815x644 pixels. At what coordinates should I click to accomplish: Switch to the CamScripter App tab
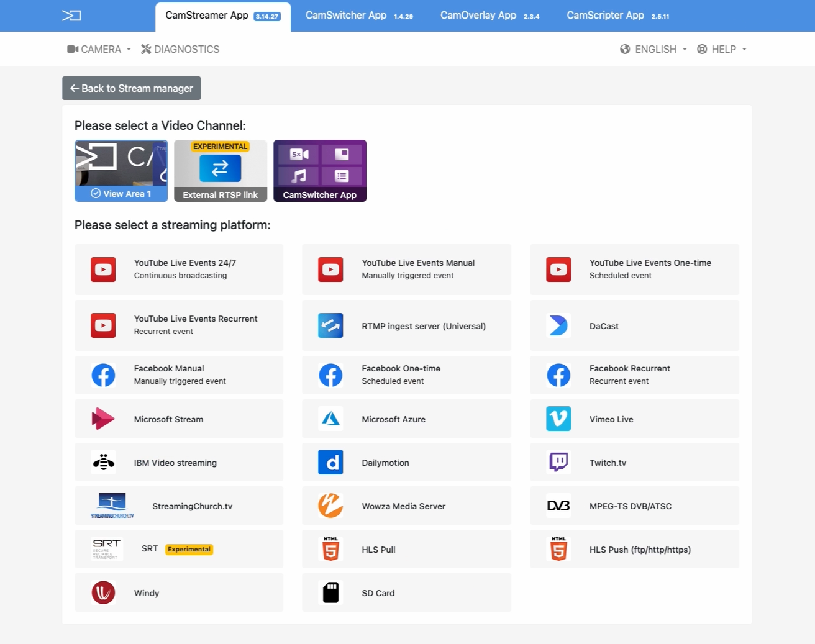point(618,16)
